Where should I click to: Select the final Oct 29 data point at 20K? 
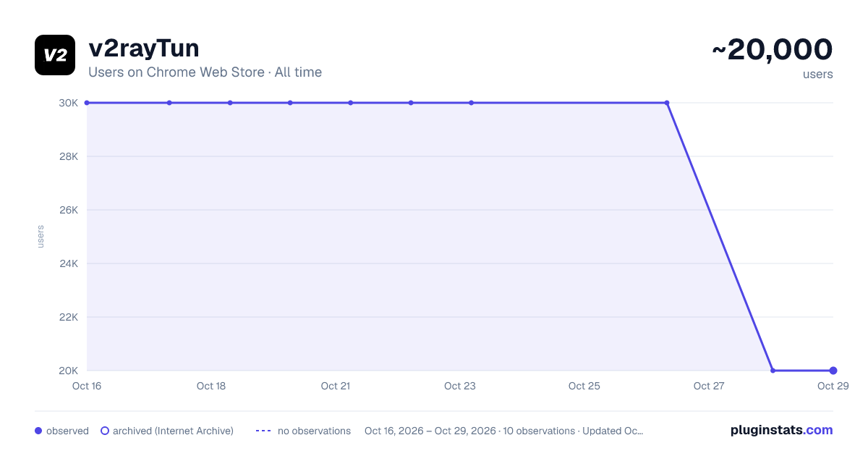[x=833, y=371]
